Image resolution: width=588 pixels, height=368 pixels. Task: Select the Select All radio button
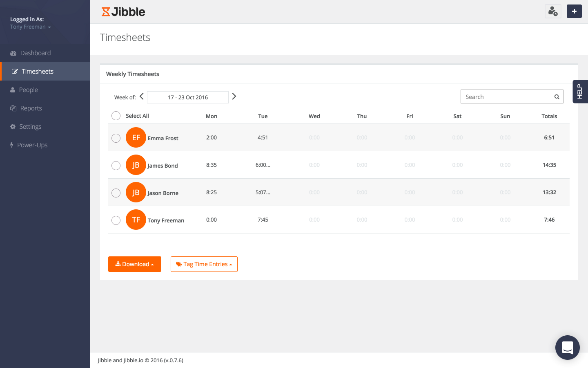[x=116, y=116]
